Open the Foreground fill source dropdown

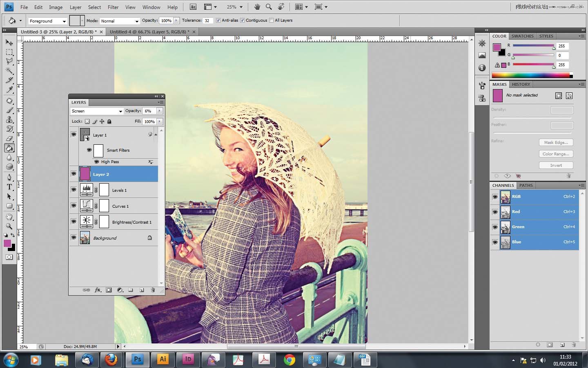coord(47,21)
